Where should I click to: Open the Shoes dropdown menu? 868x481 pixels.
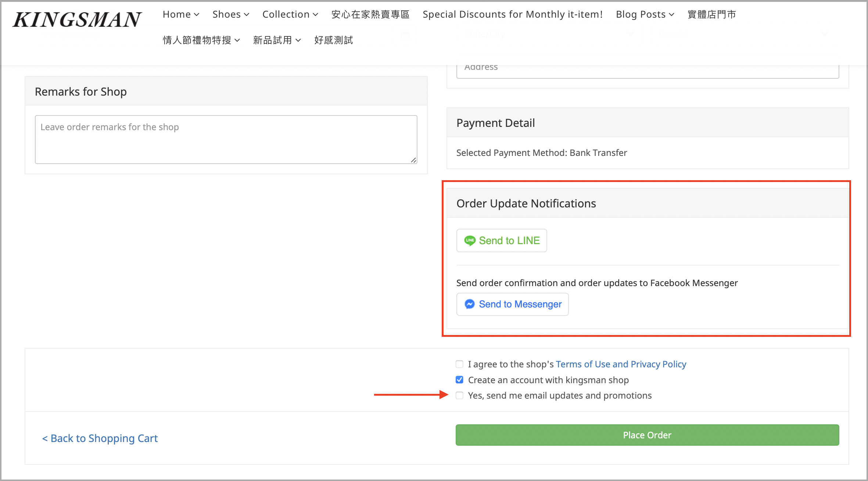[231, 14]
